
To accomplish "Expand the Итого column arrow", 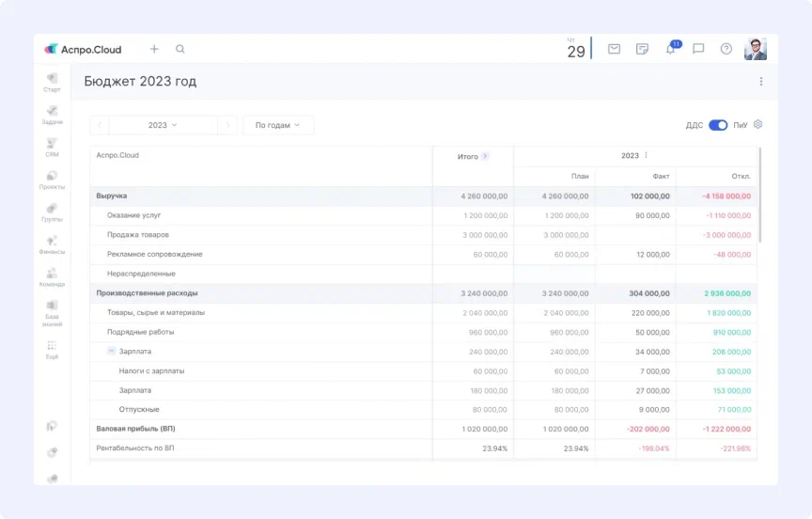I will click(485, 156).
